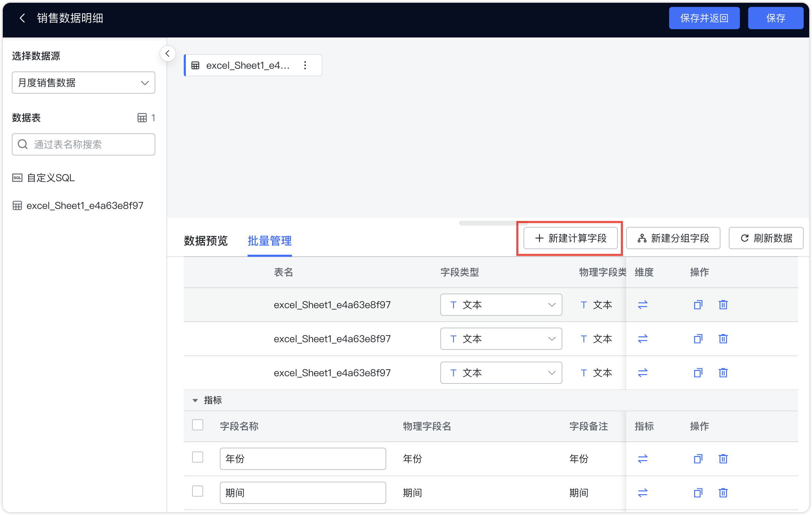
Task: Delete the 期间 field
Action: click(x=723, y=493)
